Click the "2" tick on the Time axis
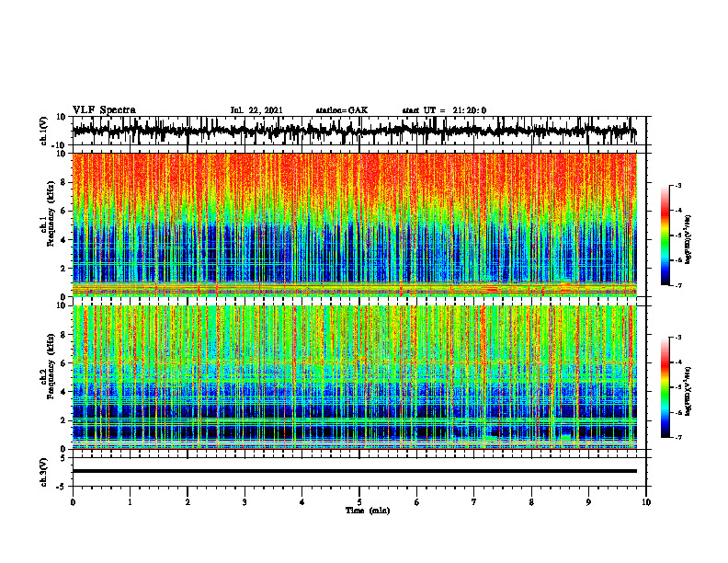The height and width of the screenshot is (563, 728). coord(188,502)
